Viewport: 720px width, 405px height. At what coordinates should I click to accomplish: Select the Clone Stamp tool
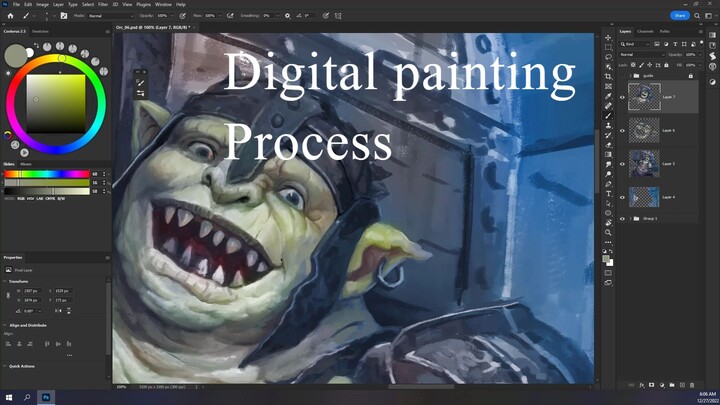tap(608, 125)
